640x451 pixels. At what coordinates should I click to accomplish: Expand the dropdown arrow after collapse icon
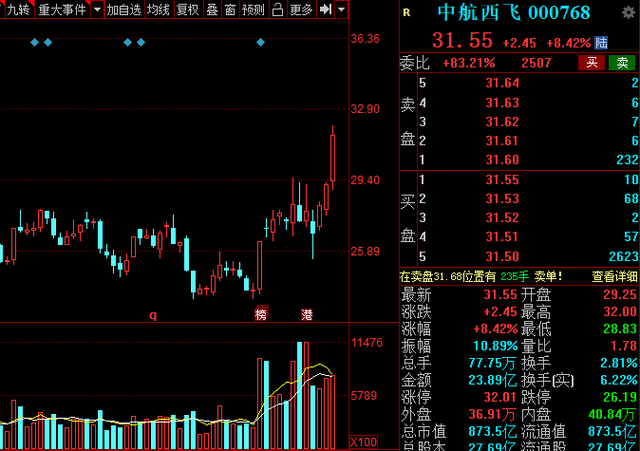point(341,9)
